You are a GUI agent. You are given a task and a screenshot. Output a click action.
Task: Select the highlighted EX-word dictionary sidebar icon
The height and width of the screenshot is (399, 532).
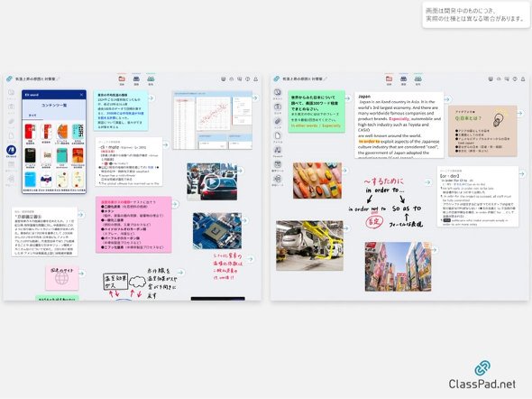pos(11,150)
